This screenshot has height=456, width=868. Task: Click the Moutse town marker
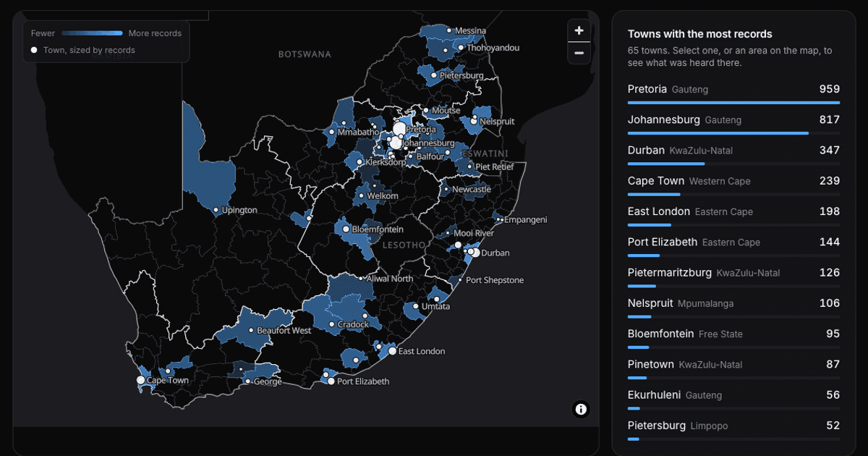[426, 111]
